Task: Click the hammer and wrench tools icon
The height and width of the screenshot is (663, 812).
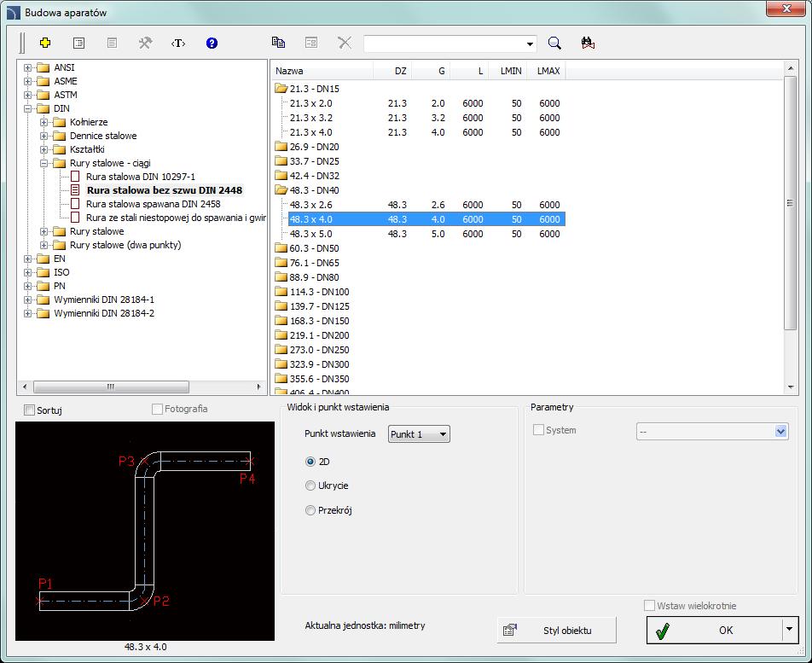Action: 145,43
